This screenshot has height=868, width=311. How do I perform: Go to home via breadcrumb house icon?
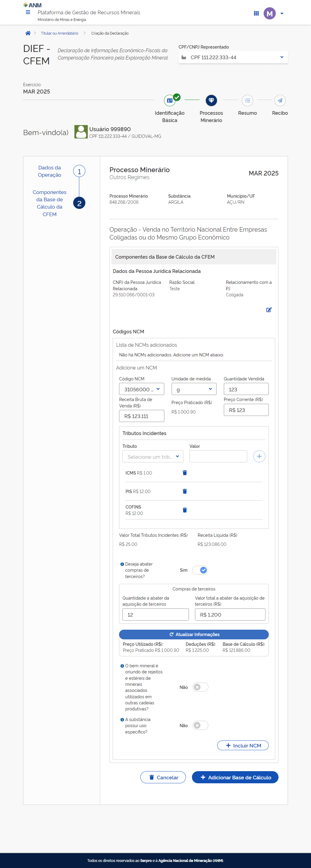28,33
